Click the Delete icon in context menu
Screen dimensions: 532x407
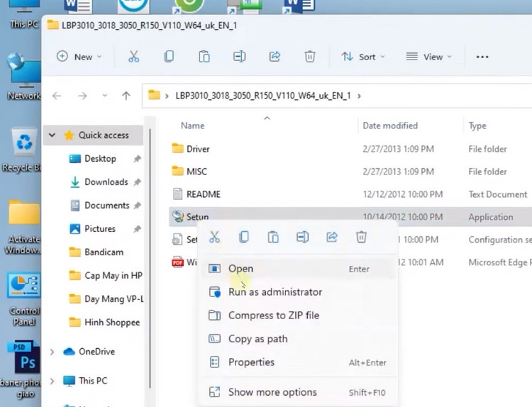coord(361,237)
